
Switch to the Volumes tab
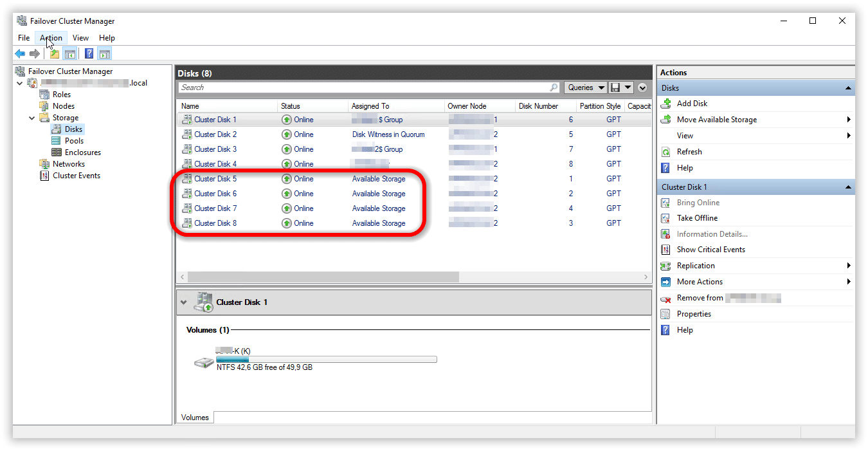[195, 418]
